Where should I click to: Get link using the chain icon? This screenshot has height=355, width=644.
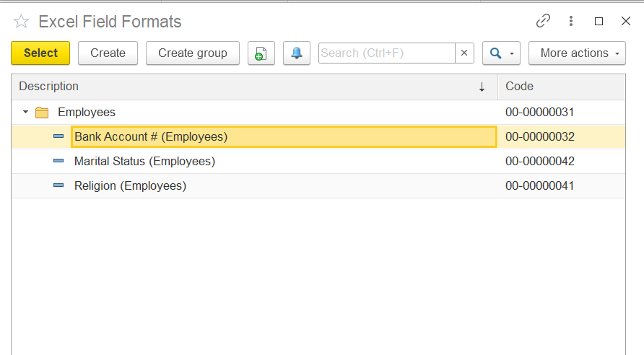click(x=543, y=20)
